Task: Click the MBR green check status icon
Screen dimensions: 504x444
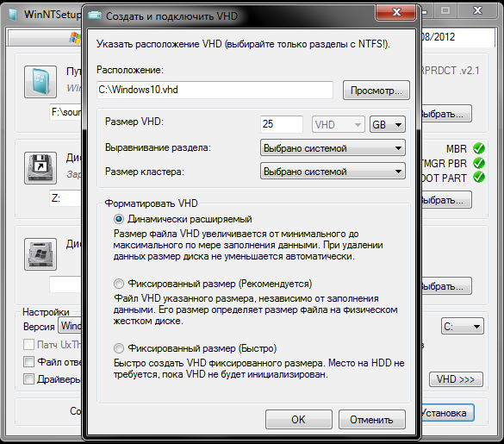Action: click(x=479, y=148)
